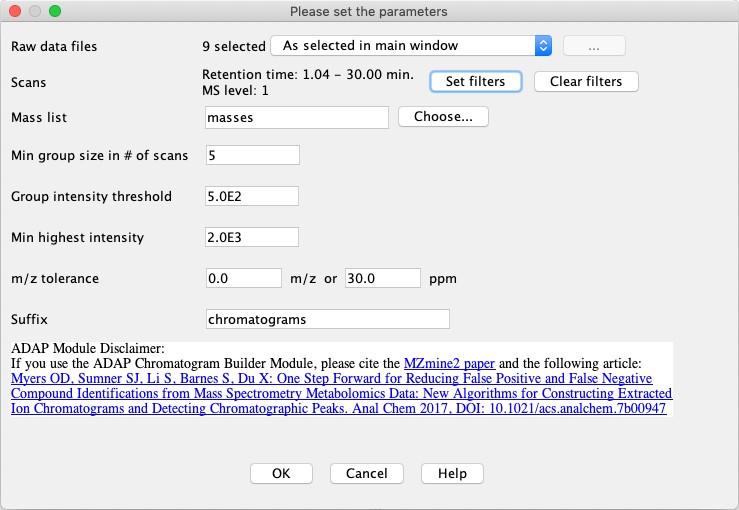Click the red close window button
Image resolution: width=739 pixels, height=510 pixels.
14,11
